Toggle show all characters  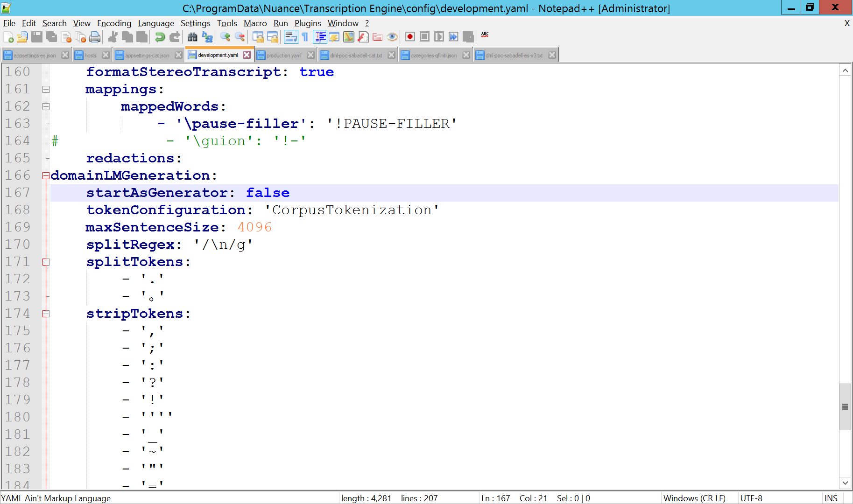click(305, 37)
